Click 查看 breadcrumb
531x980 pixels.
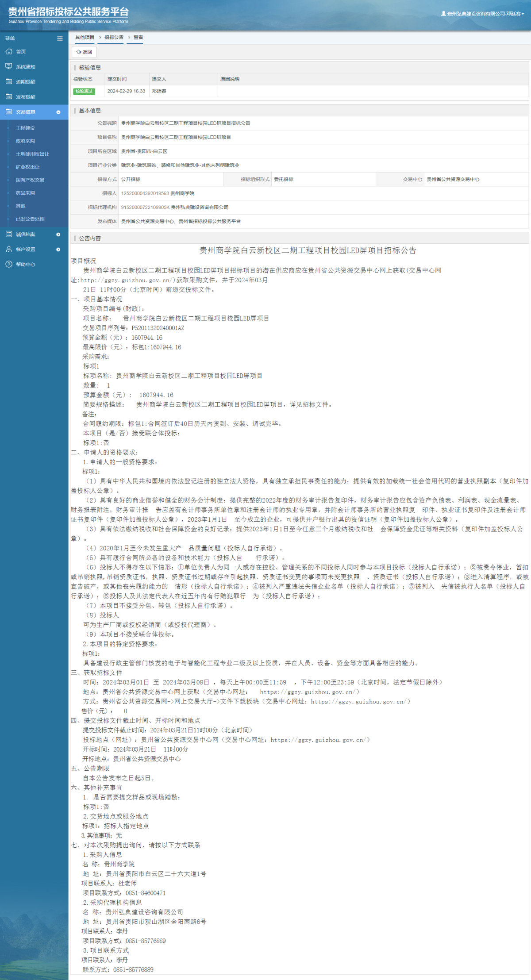138,38
